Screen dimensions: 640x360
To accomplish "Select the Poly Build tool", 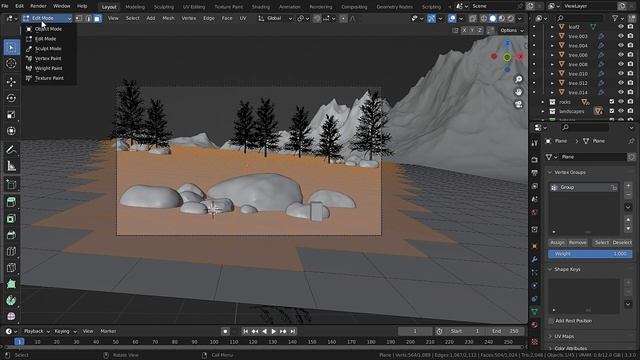I will coord(11,284).
